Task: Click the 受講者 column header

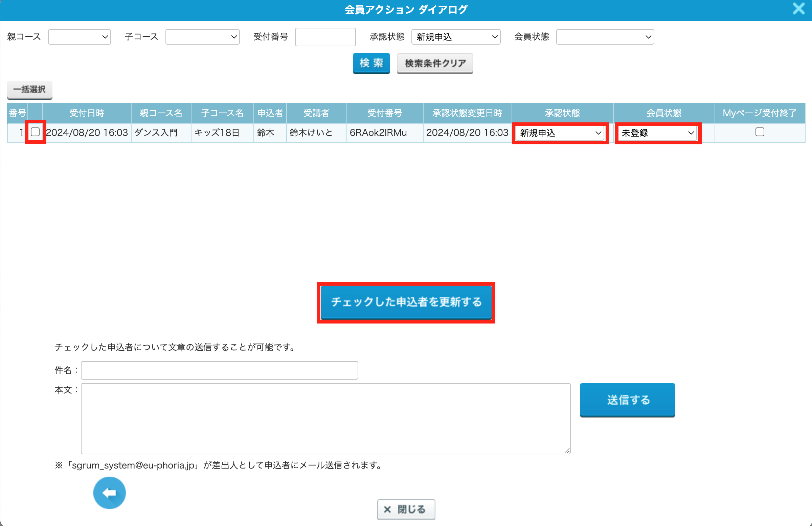Action: (x=316, y=113)
